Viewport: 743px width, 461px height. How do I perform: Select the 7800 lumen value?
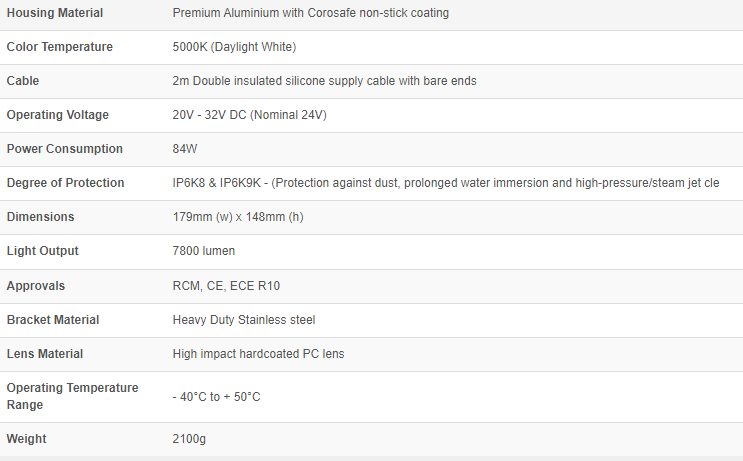click(204, 251)
